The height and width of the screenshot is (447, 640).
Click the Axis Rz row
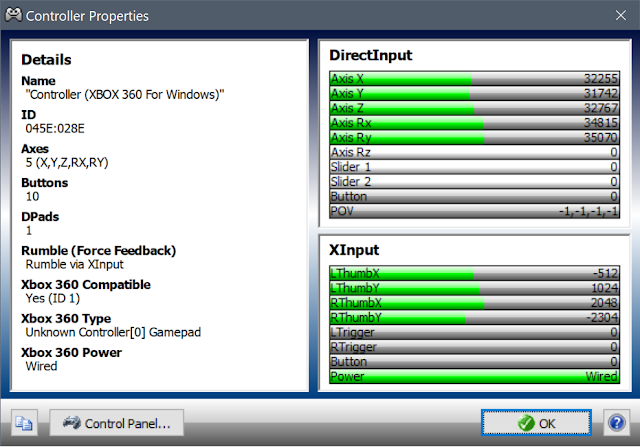tap(474, 152)
